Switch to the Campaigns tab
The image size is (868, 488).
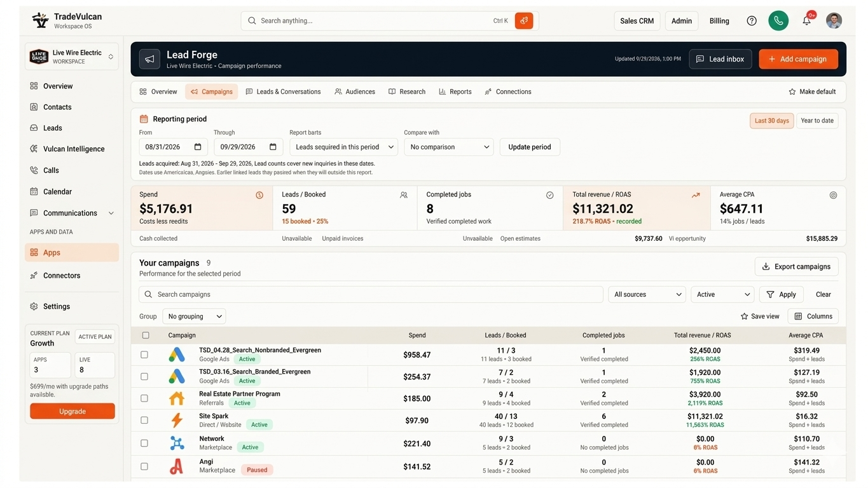click(212, 91)
